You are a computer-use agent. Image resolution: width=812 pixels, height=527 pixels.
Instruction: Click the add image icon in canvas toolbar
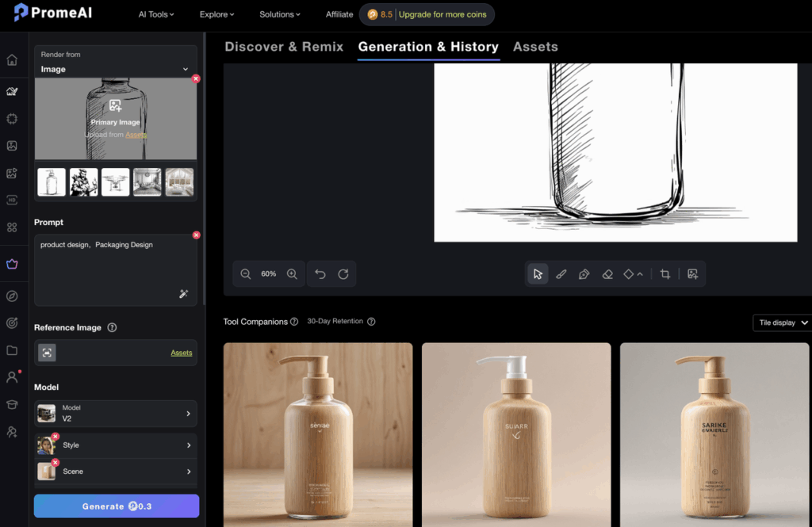(x=692, y=274)
